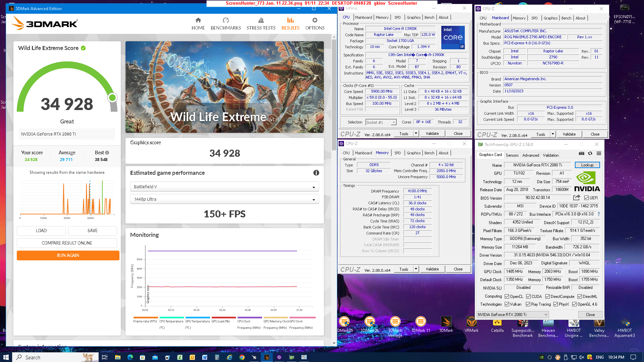The image size is (644, 362).
Task: Toggle UEFI checkbox in GPU-Z
Action: click(x=586, y=198)
